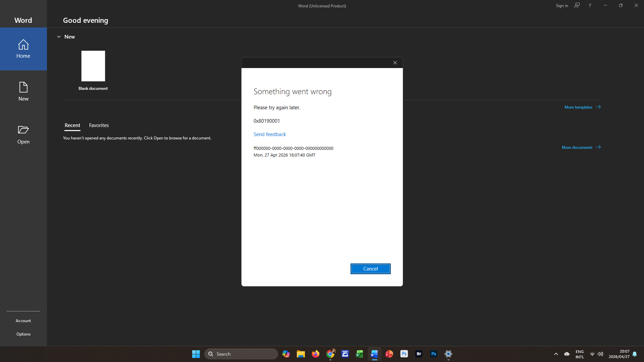Viewport: 644px width, 362px height.
Task: Open the notifications bell icon
Action: pyautogui.click(x=635, y=354)
